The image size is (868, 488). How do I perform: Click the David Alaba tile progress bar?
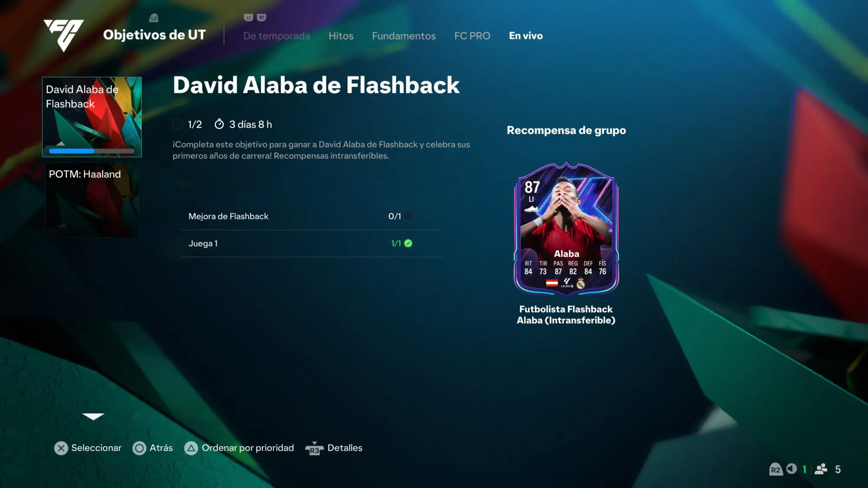(92, 151)
